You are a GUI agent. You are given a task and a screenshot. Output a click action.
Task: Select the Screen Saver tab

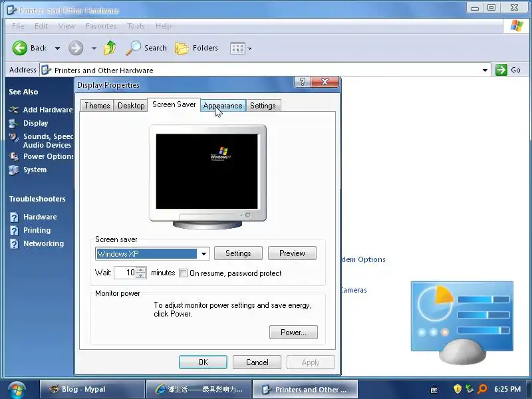pos(174,104)
